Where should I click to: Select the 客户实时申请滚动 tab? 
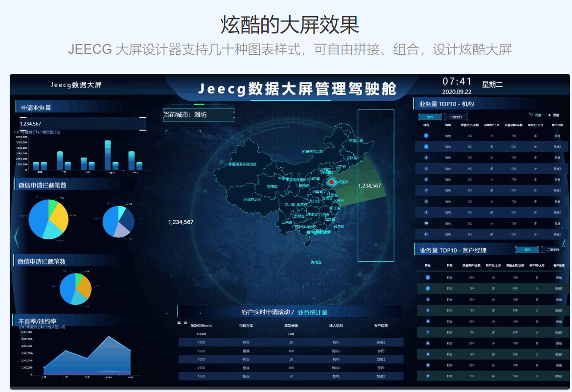pos(266,312)
